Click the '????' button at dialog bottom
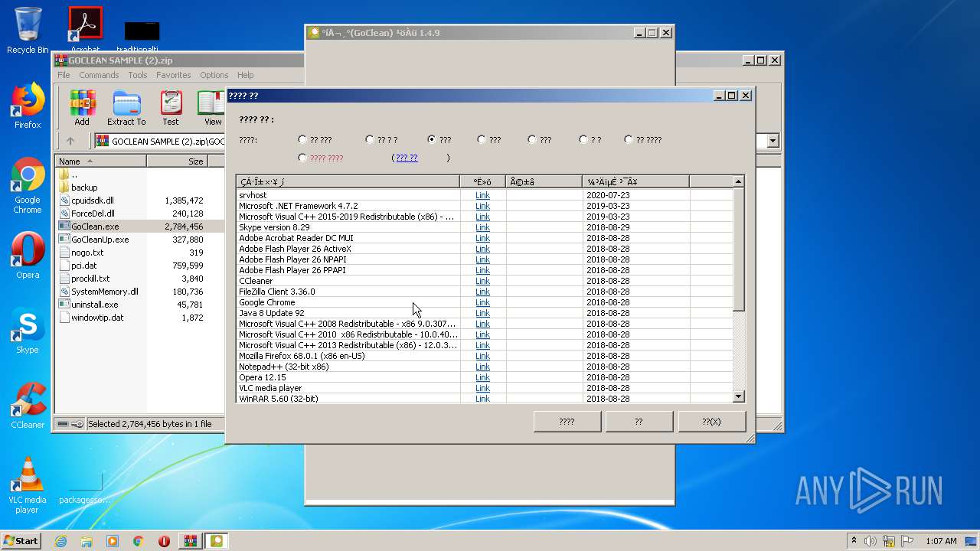Screen dimensions: 980x551 pos(567,422)
